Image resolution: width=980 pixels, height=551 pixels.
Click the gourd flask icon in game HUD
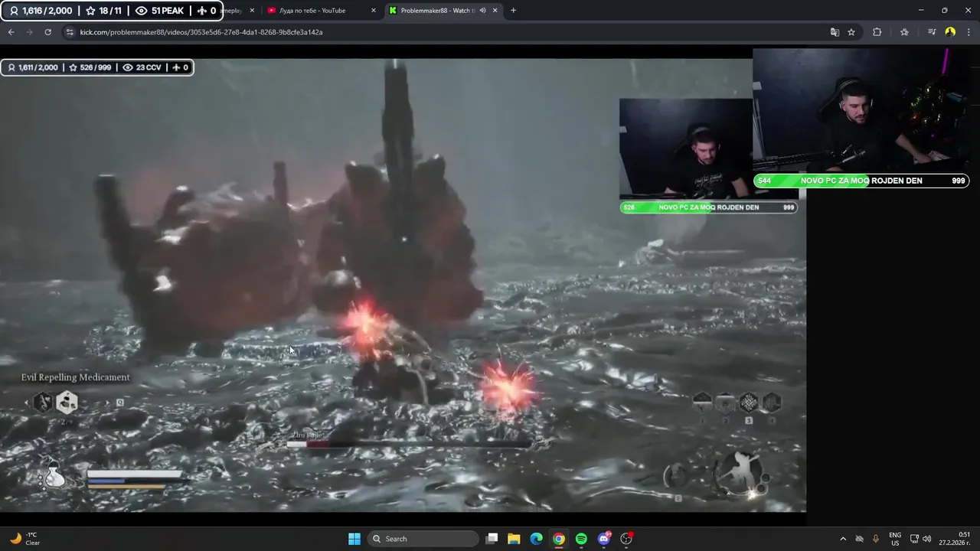[x=54, y=475]
